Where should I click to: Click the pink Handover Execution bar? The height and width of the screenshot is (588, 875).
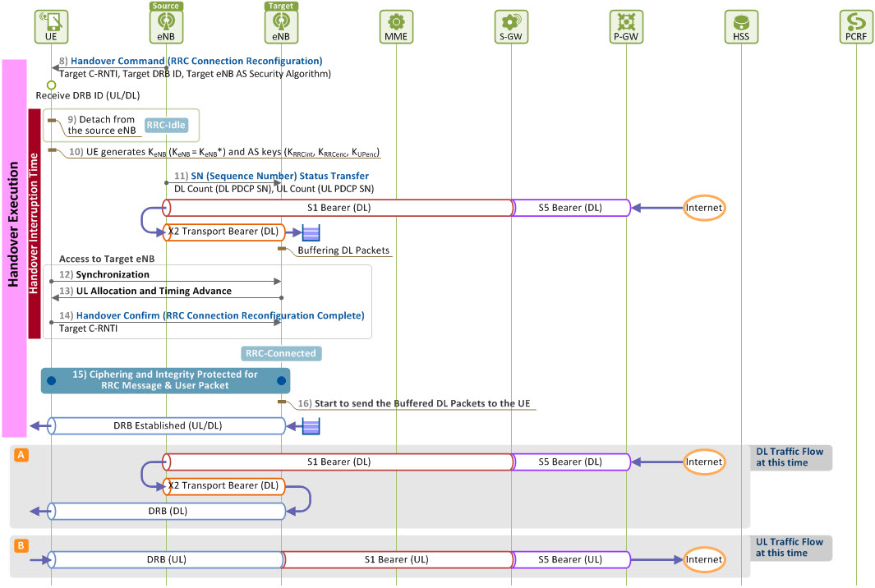coord(14,248)
